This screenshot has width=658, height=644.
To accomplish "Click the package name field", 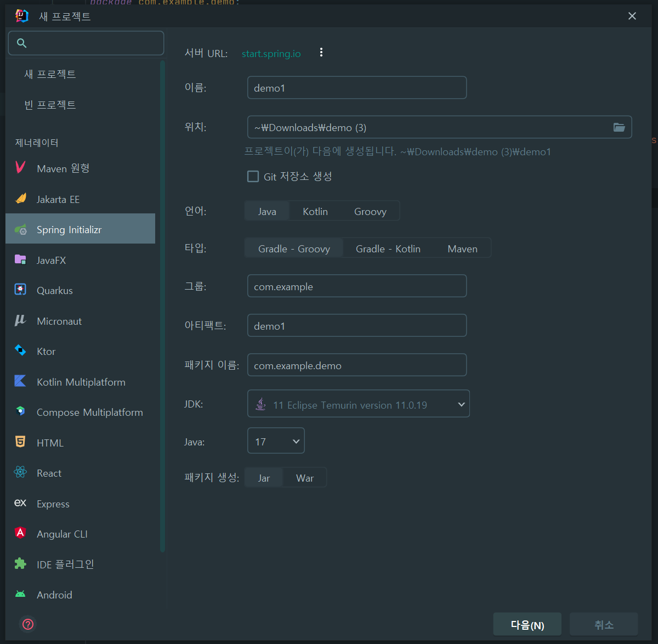I will pyautogui.click(x=357, y=365).
